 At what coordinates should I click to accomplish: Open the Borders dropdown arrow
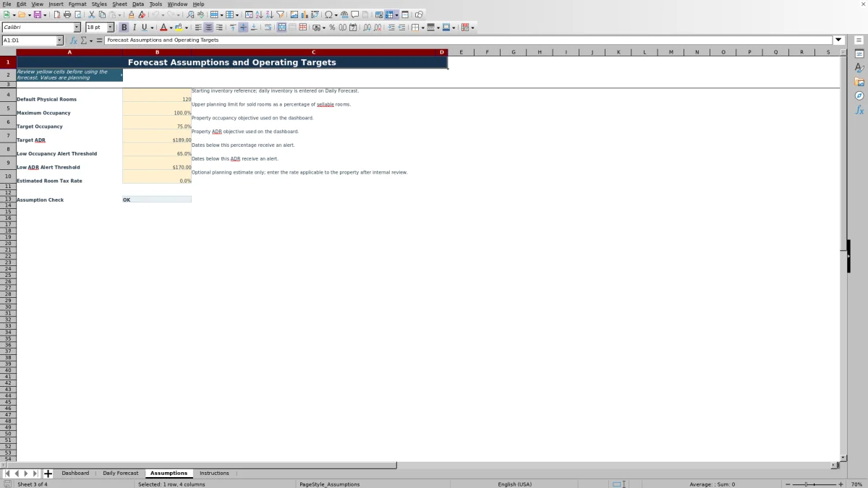pyautogui.click(x=422, y=27)
